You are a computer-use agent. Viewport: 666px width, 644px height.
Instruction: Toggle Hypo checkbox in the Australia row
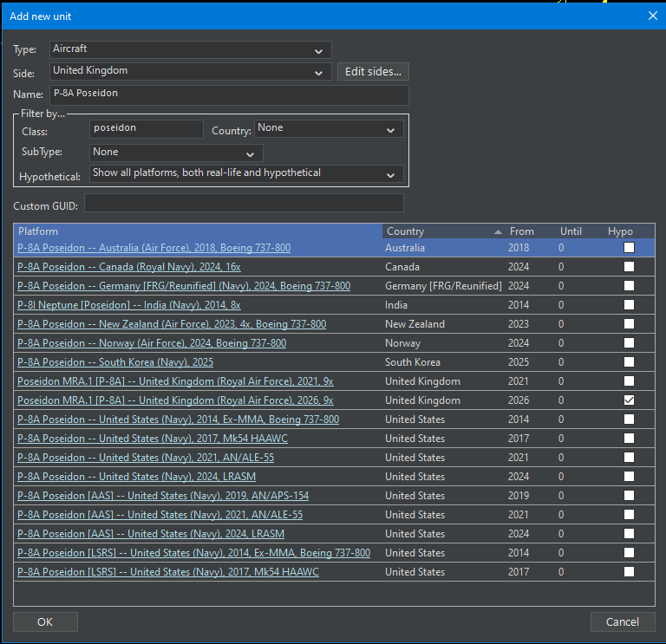[x=629, y=248]
